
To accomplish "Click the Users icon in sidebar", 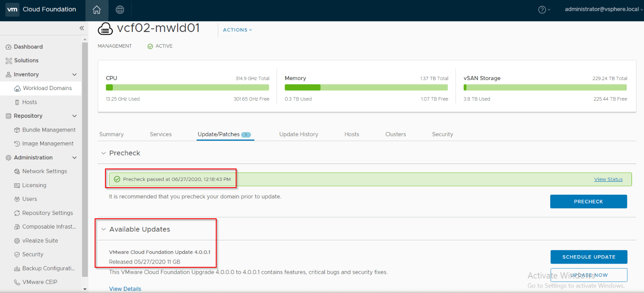I will pyautogui.click(x=17, y=199).
